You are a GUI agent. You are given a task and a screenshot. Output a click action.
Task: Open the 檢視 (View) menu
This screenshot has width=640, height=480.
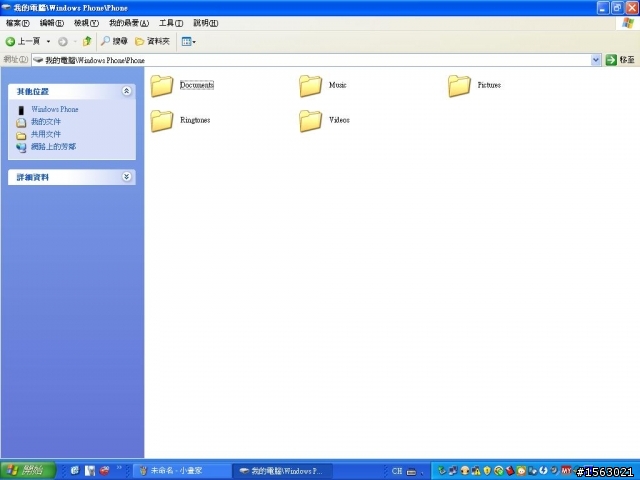coord(86,23)
